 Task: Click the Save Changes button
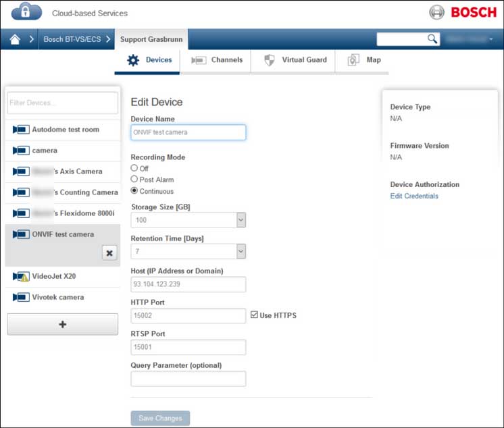160,419
